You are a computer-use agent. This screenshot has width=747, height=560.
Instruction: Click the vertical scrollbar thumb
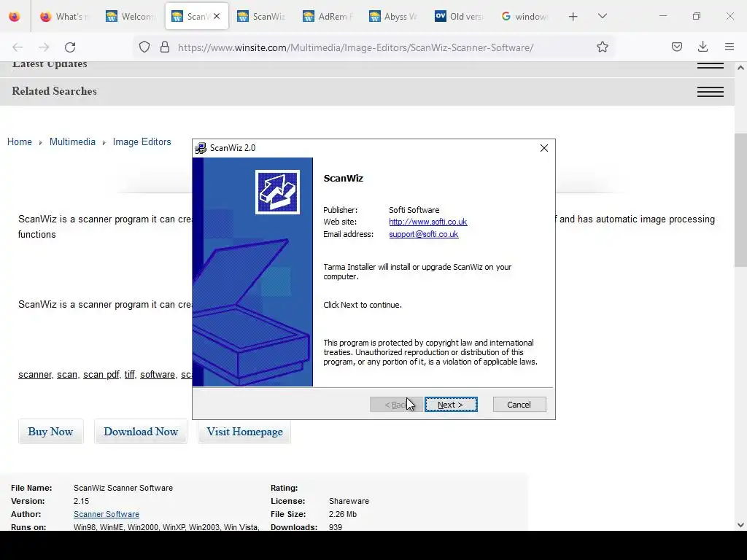tap(740, 201)
